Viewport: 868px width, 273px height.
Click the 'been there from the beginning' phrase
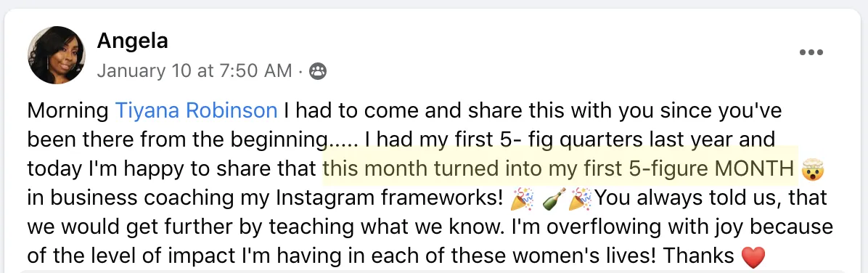click(x=177, y=140)
